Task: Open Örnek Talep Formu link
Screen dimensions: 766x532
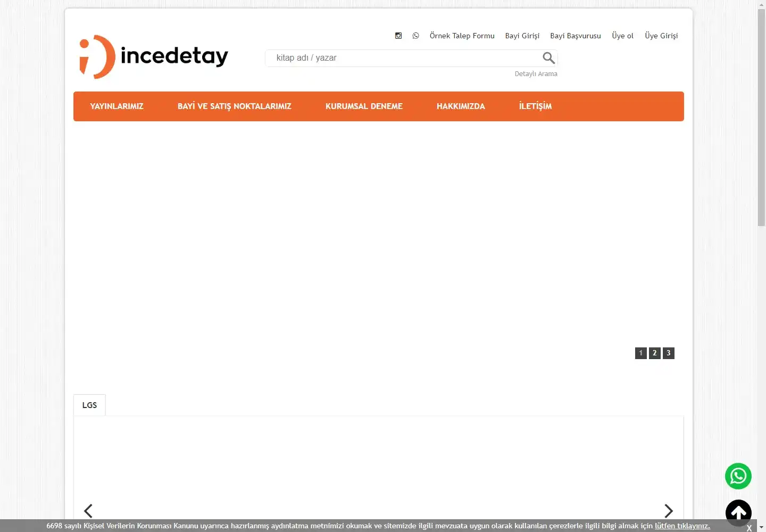Action: pyautogui.click(x=462, y=36)
